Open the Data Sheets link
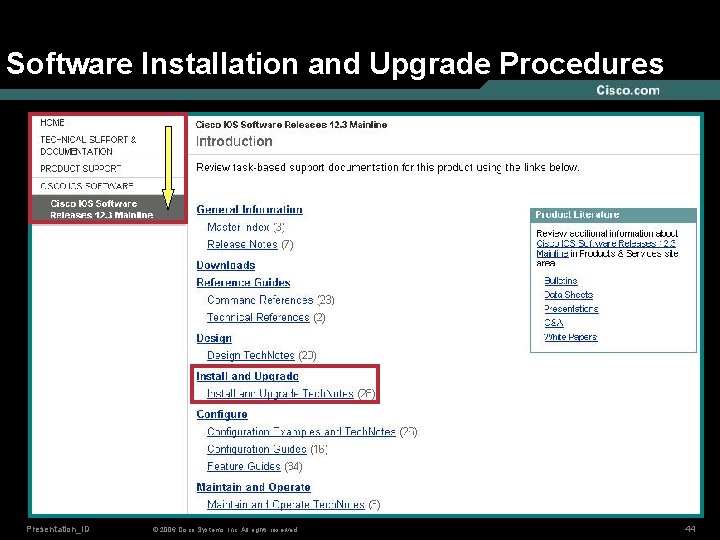 pyautogui.click(x=568, y=295)
